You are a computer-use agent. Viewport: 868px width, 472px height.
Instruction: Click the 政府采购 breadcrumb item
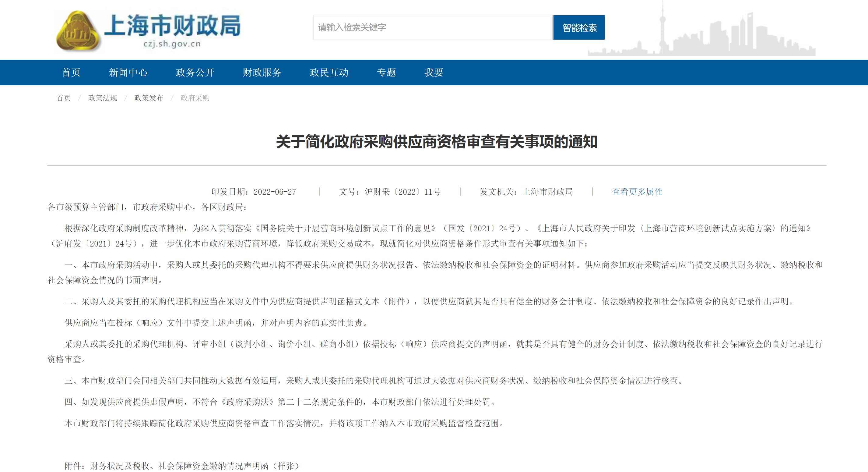(195, 98)
